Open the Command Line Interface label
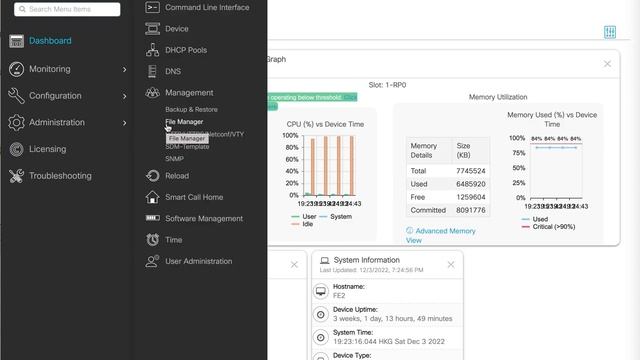Screen dimensions: 640x360 click(x=207, y=7)
